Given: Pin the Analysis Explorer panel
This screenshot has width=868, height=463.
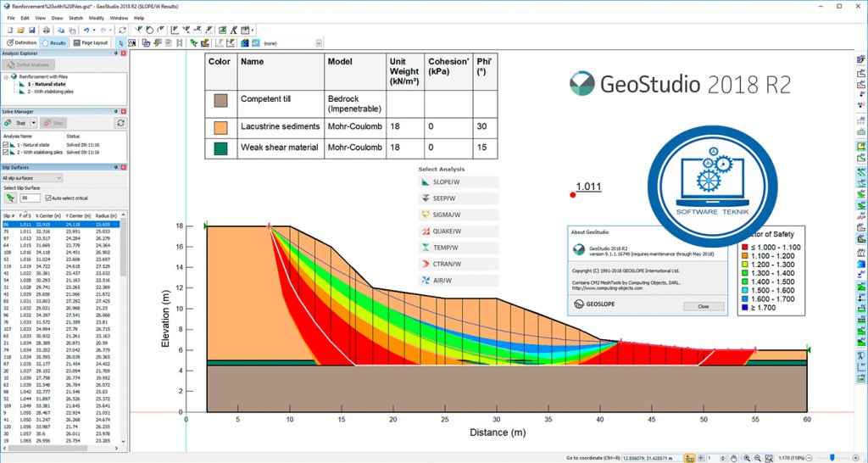Looking at the screenshot, I should (x=115, y=53).
